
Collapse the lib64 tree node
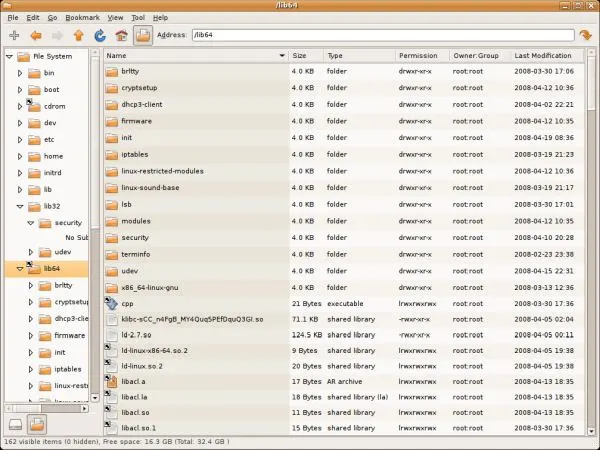(9, 268)
